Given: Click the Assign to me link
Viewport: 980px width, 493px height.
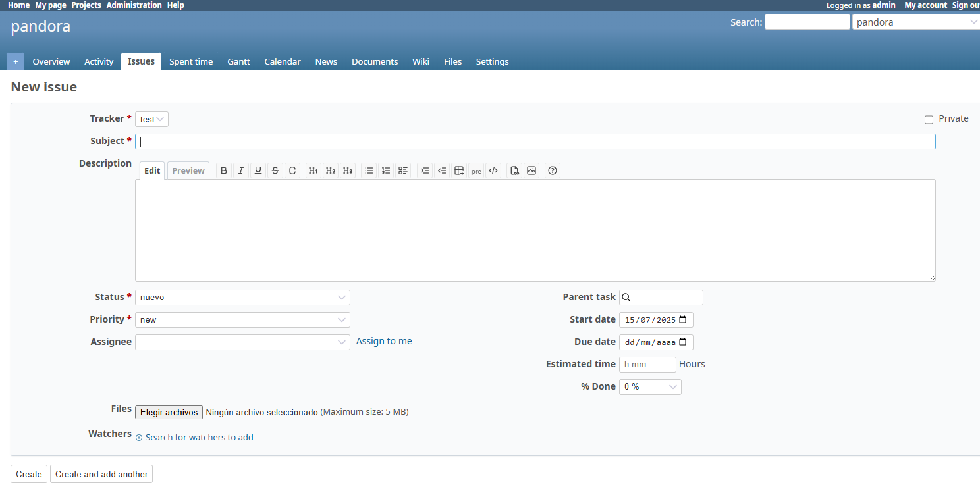Looking at the screenshot, I should (384, 341).
